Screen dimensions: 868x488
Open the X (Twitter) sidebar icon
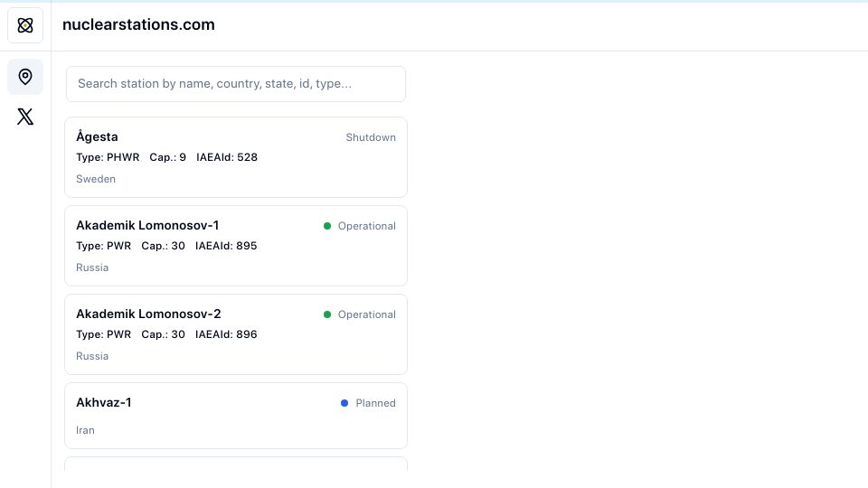coord(25,117)
